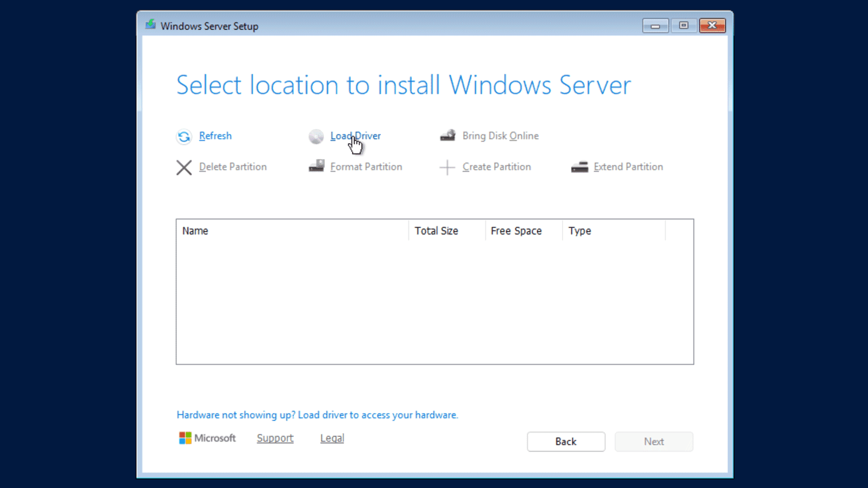Click the Format Partition drive icon

(316, 166)
